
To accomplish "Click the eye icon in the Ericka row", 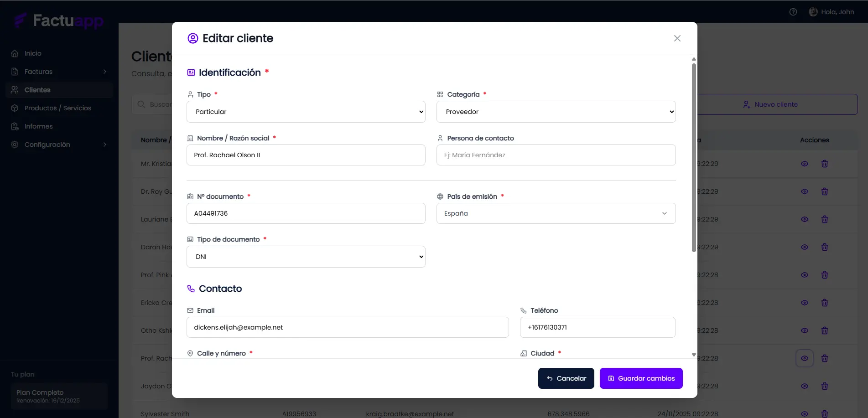I will [x=805, y=303].
